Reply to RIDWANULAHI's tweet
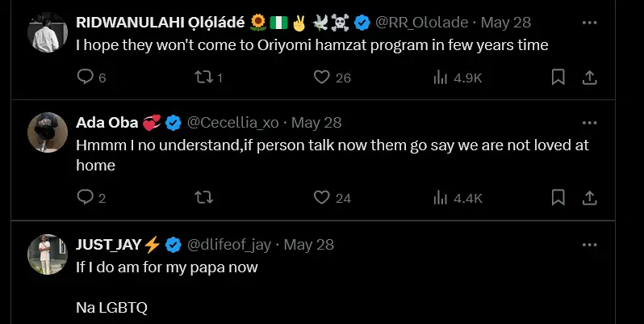 (x=86, y=78)
